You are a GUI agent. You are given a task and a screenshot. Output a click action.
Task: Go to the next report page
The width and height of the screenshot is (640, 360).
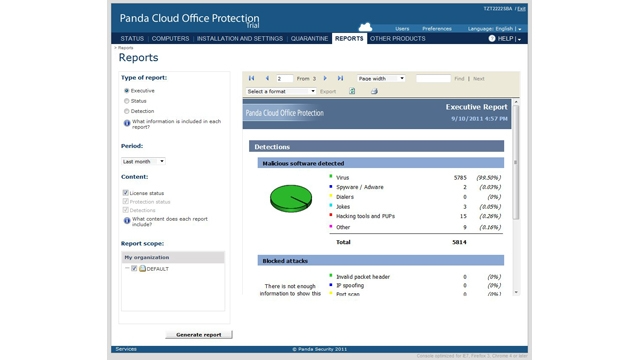click(x=325, y=78)
